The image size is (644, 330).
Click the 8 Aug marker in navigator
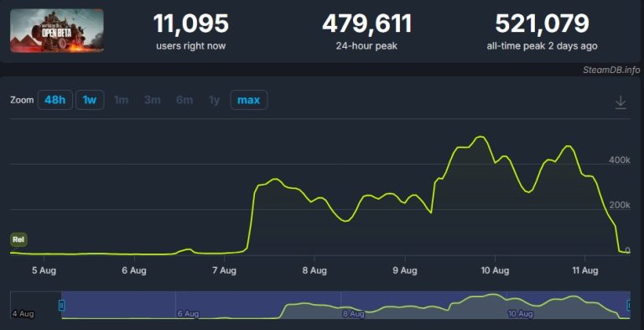click(x=353, y=314)
